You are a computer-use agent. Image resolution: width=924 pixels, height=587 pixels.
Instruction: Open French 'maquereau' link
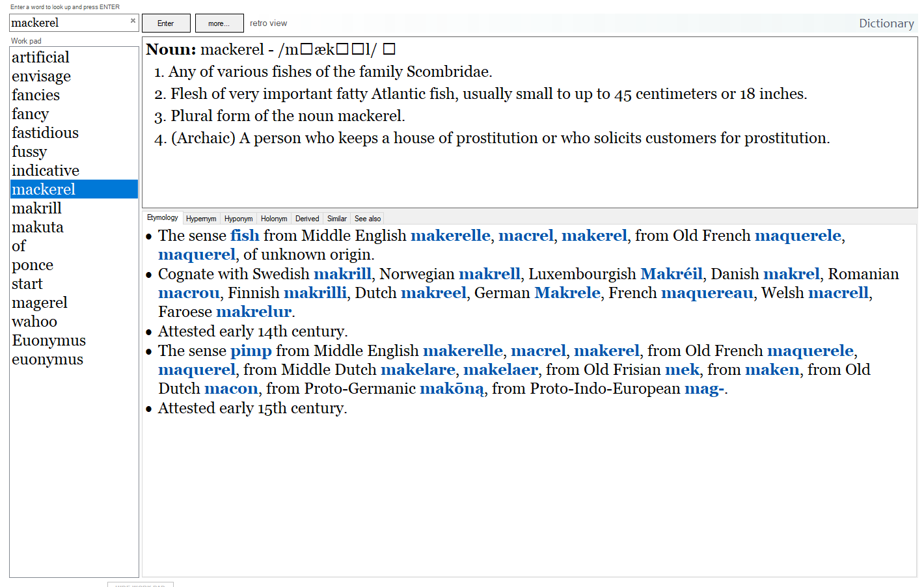click(x=707, y=293)
